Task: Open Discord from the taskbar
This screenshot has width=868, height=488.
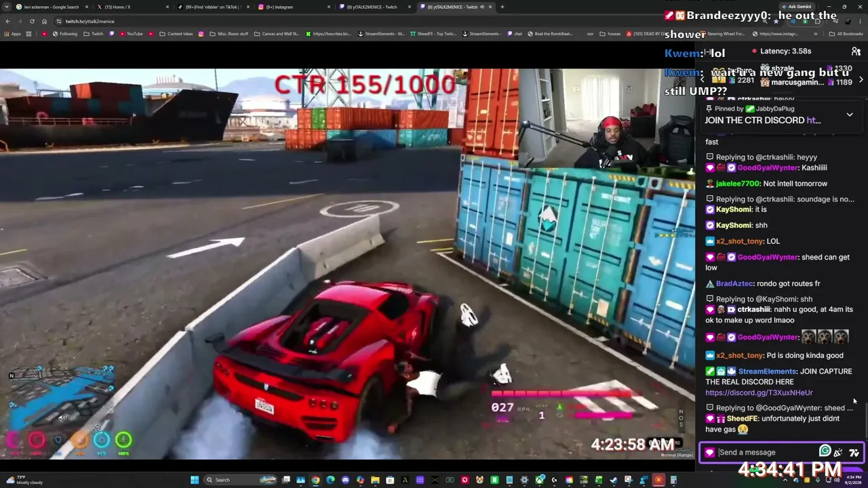Action: point(345,480)
